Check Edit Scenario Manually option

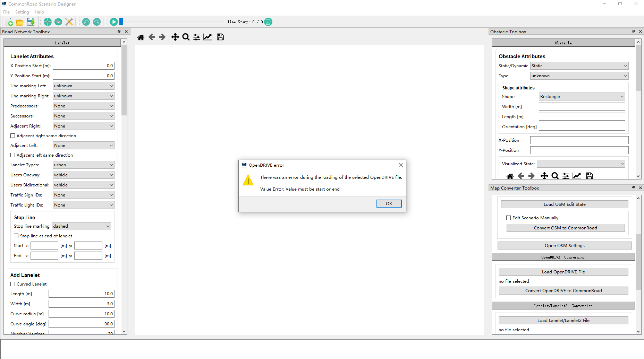509,218
